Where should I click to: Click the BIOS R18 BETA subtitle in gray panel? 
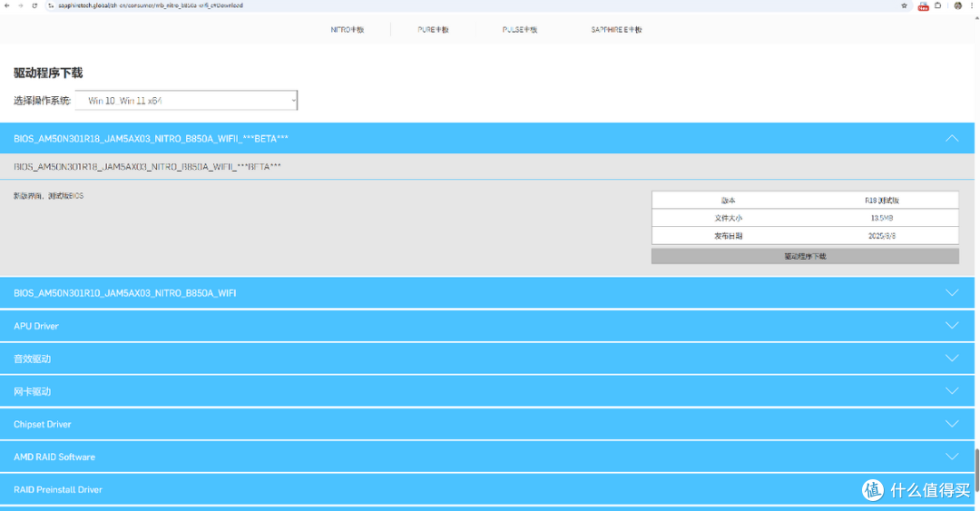pyautogui.click(x=148, y=166)
